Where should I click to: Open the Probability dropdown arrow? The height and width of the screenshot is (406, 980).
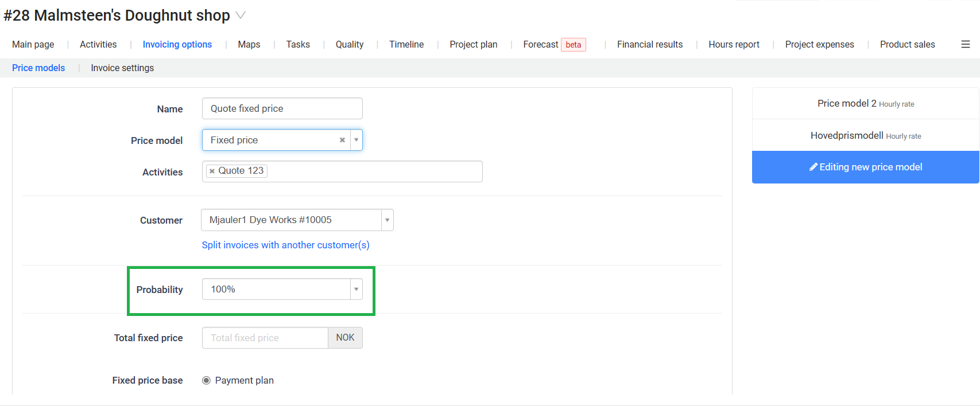coord(357,289)
